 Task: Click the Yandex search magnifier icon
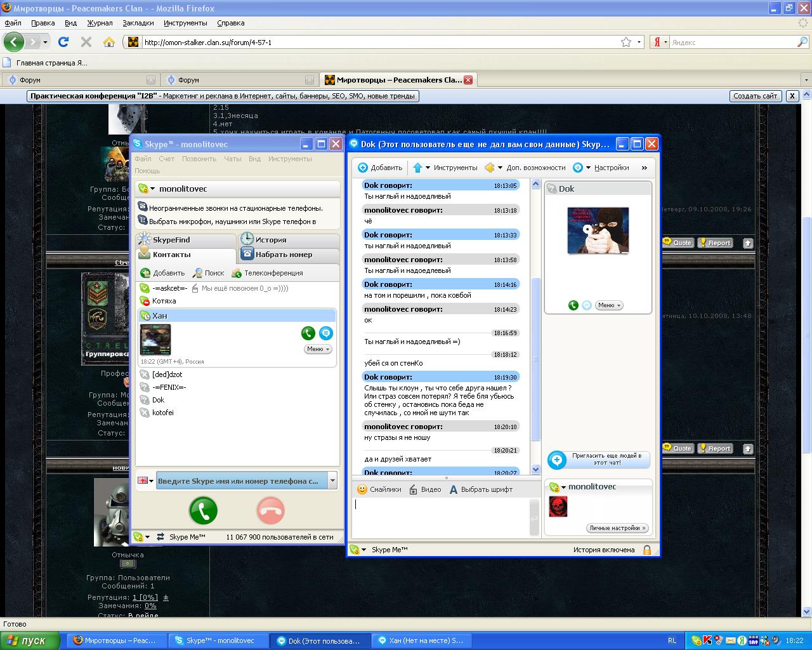[x=802, y=42]
